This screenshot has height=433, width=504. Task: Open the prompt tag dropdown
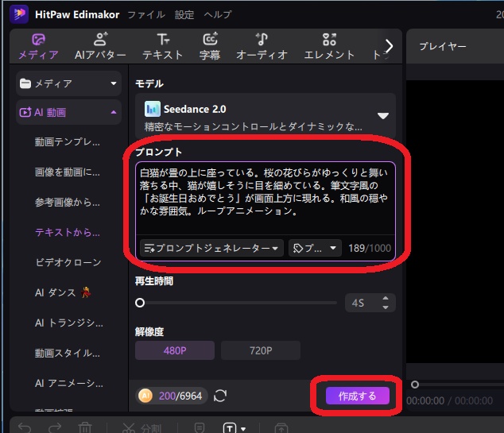[x=315, y=248]
